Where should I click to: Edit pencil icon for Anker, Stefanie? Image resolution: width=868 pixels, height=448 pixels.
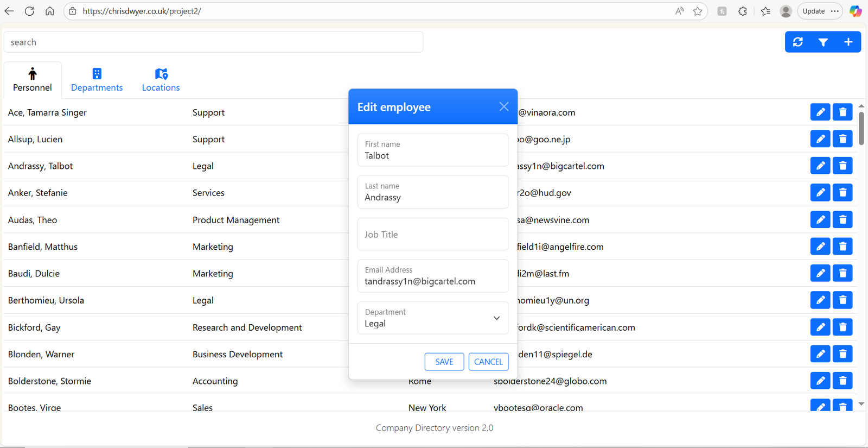click(820, 192)
